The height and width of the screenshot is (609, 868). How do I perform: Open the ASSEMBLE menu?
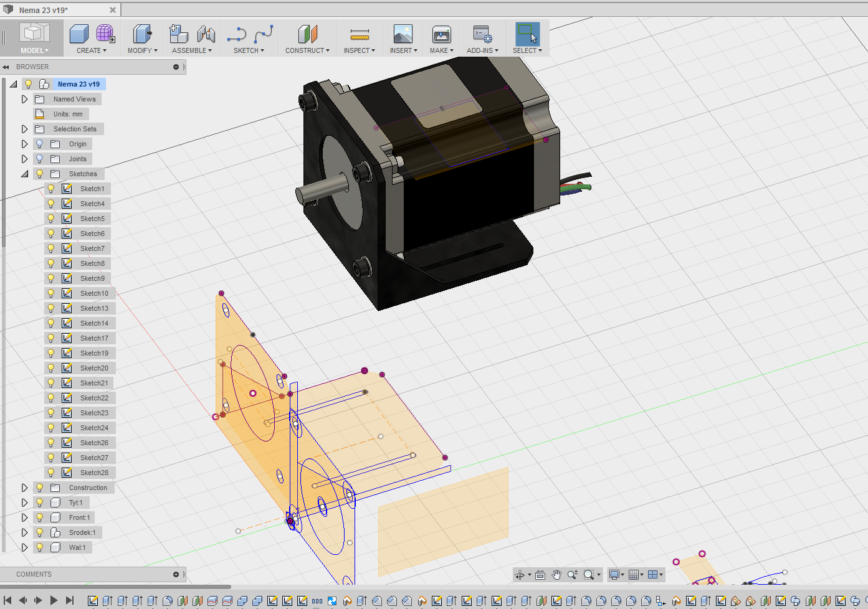tap(192, 50)
